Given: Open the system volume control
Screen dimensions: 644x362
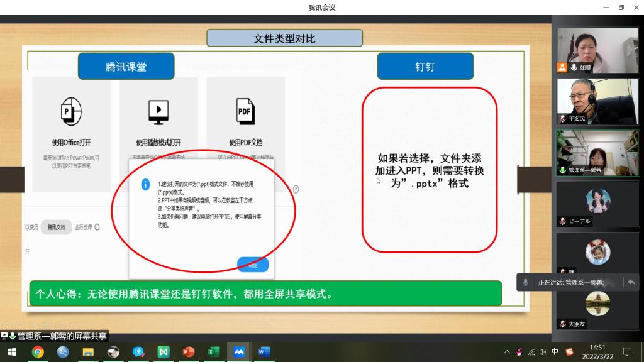Looking at the screenshot, I should click(543, 352).
